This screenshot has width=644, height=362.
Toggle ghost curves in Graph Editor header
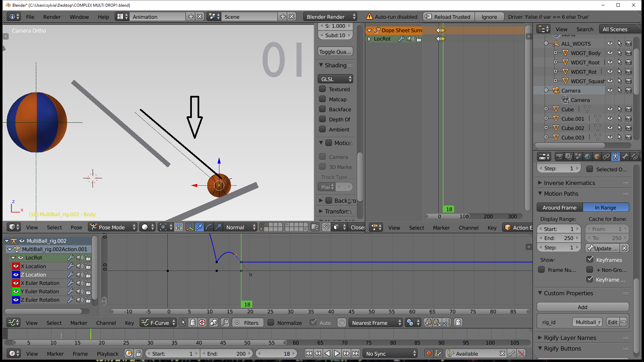pos(458,322)
